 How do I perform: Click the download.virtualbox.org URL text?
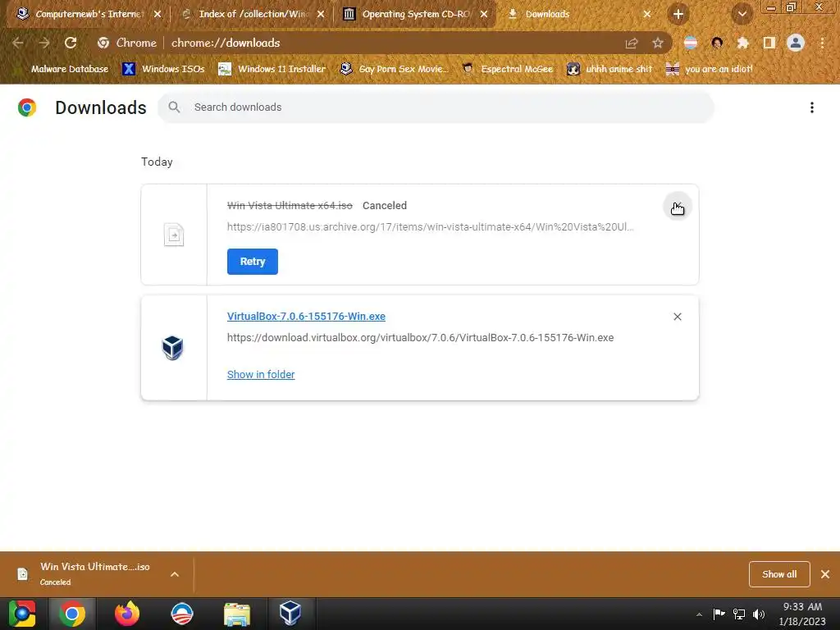421,337
